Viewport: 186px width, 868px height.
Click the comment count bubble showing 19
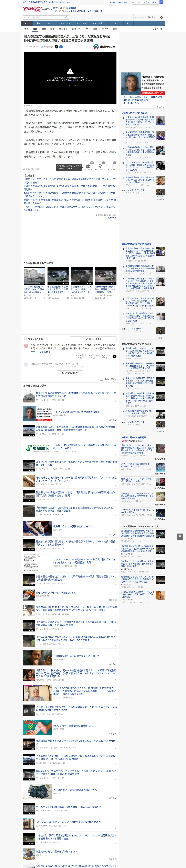(43, 47)
